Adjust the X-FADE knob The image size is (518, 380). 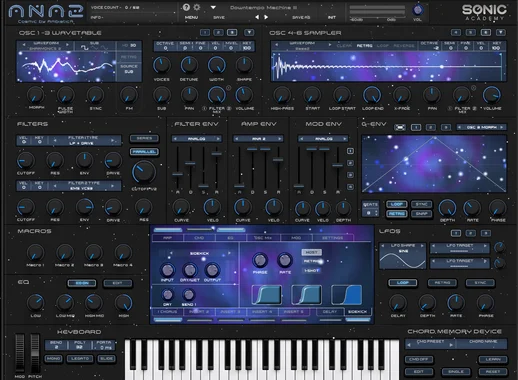pyautogui.click(x=402, y=95)
